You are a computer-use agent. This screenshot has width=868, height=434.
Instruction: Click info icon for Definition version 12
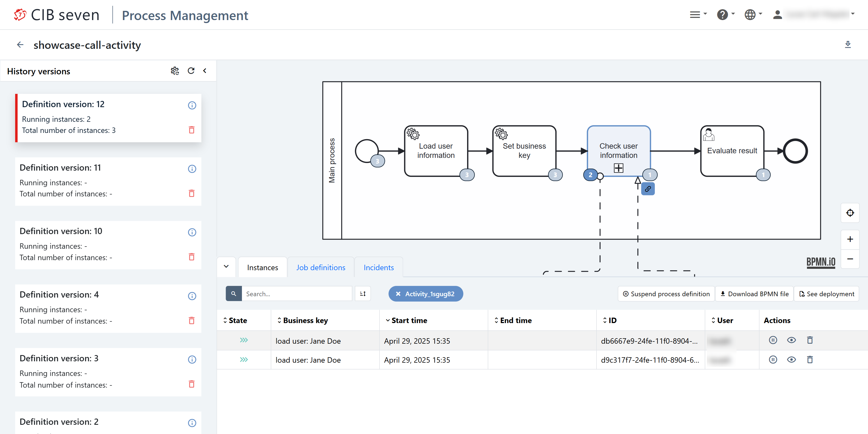(192, 106)
